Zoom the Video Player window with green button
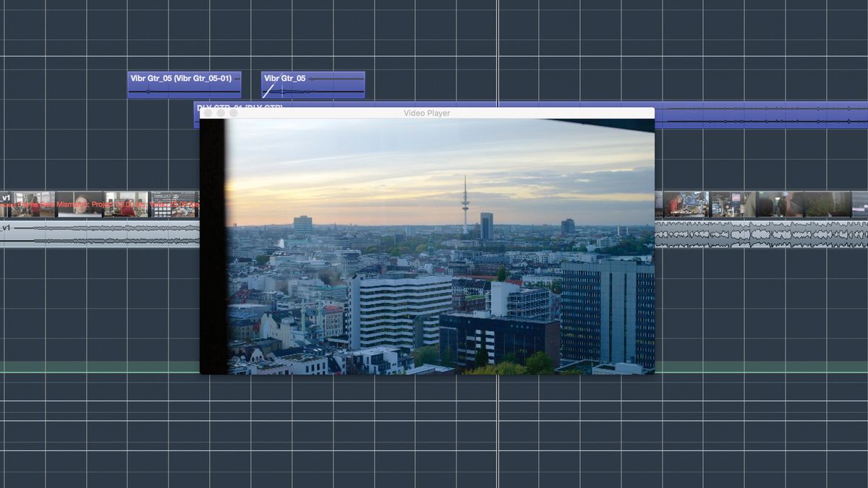This screenshot has height=488, width=868. [233, 113]
